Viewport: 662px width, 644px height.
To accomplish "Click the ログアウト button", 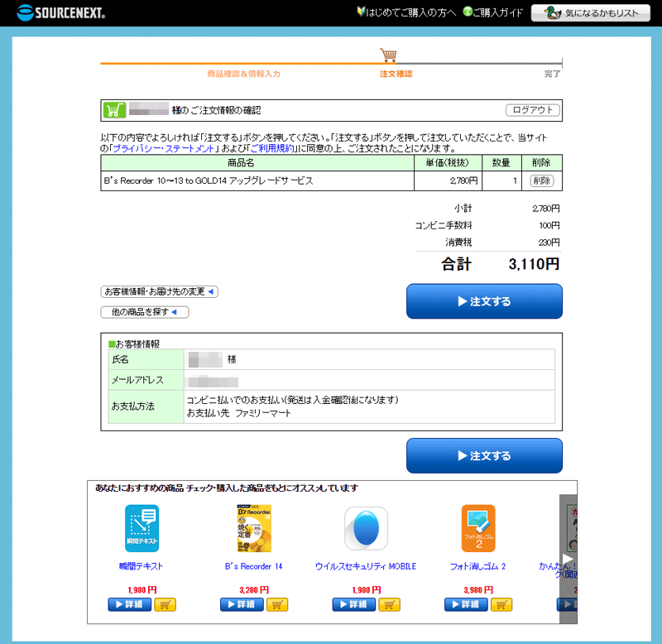I will 532,110.
